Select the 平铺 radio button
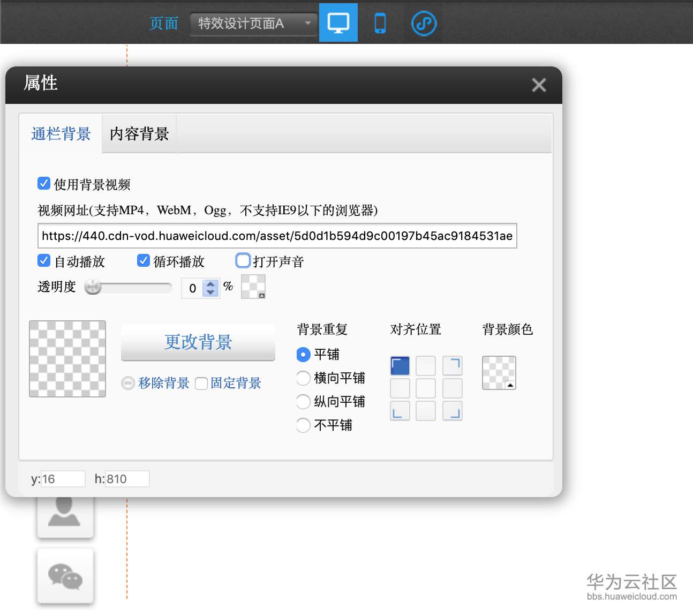Screen dimensions: 693x616 click(303, 355)
